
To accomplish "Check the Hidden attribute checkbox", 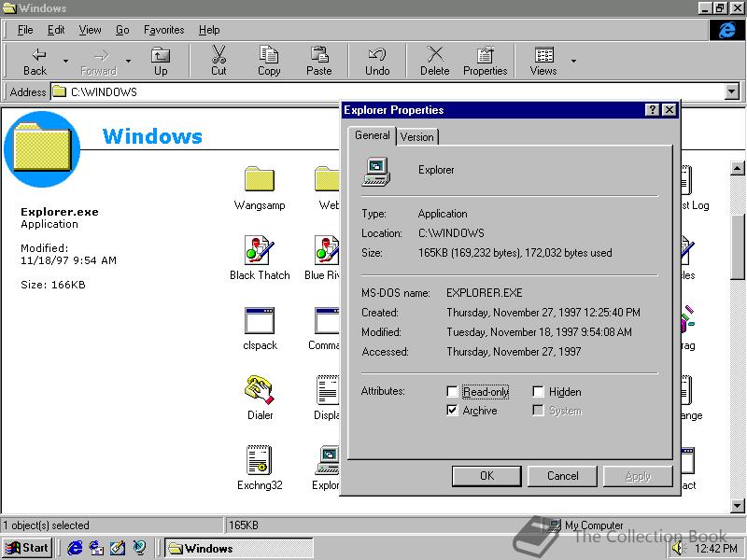I will click(x=538, y=391).
